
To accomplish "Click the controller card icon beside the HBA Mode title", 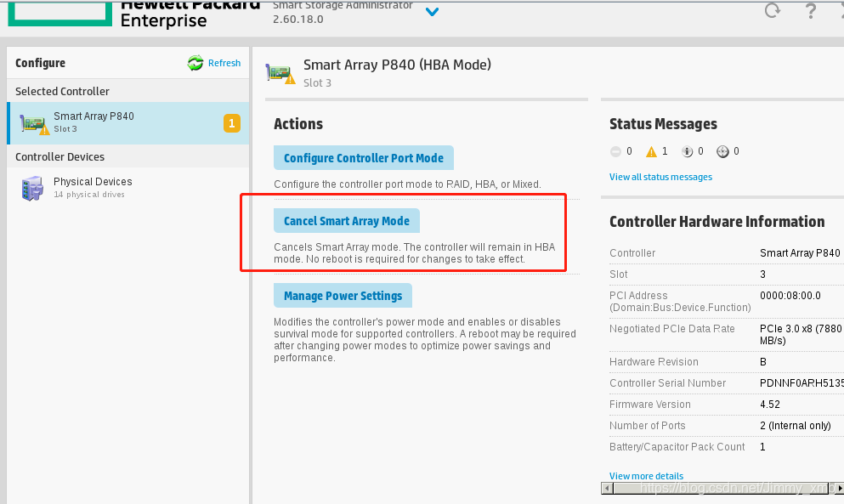I will click(x=280, y=73).
